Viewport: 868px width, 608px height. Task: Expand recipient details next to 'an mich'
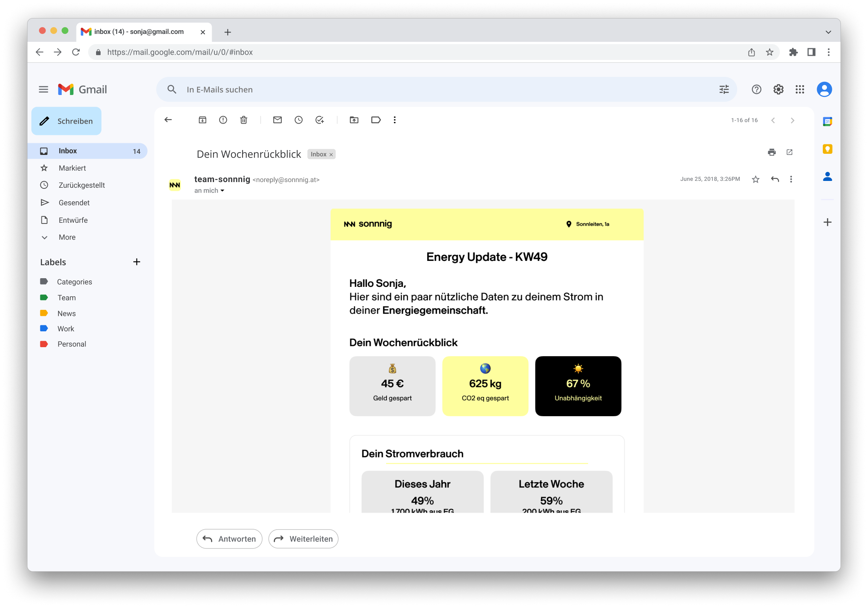click(222, 191)
